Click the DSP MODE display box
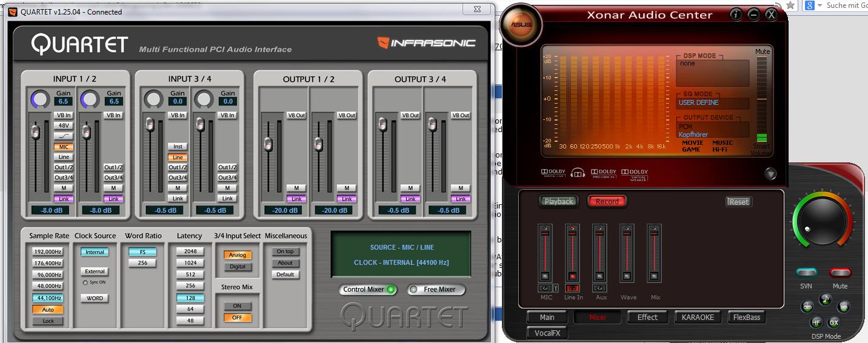The image size is (868, 343). [713, 73]
